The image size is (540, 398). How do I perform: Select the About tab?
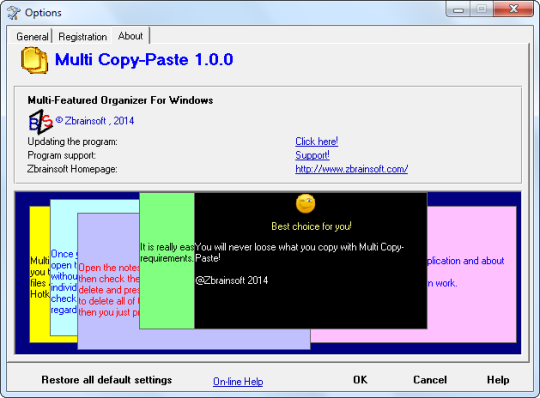click(131, 35)
